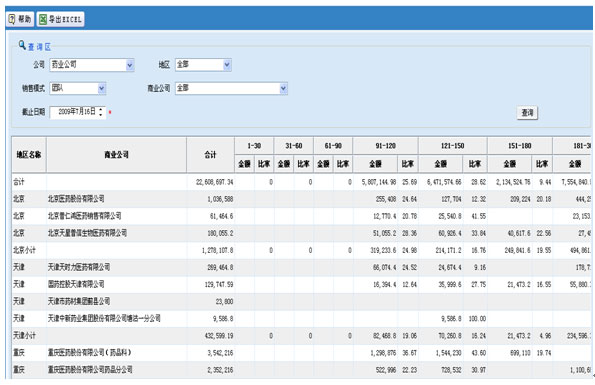595x385 pixels.
Task: Click the 合计 column header
Action: coord(211,155)
